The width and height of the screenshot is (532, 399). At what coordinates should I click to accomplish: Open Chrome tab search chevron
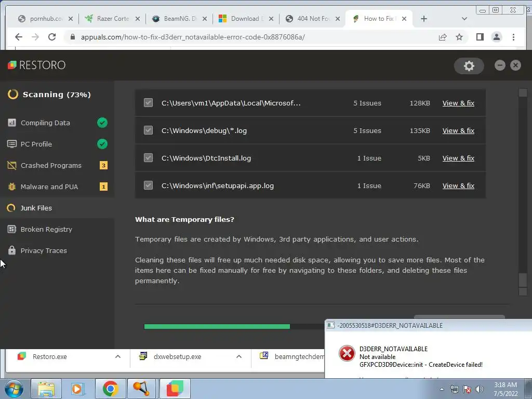pyautogui.click(x=464, y=19)
